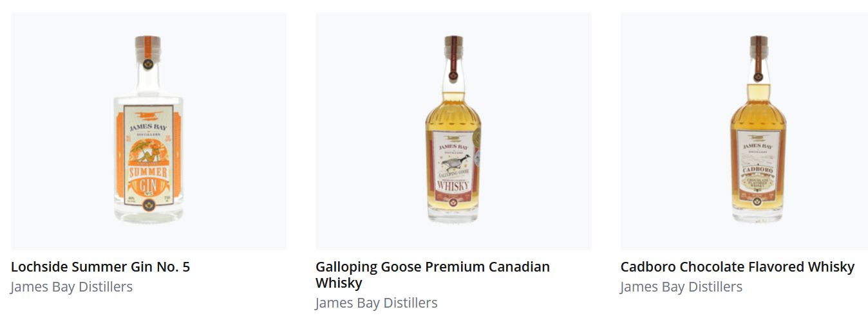Click James Bay Distillers under Cadboro whisky
The width and height of the screenshot is (868, 325).
point(681,287)
